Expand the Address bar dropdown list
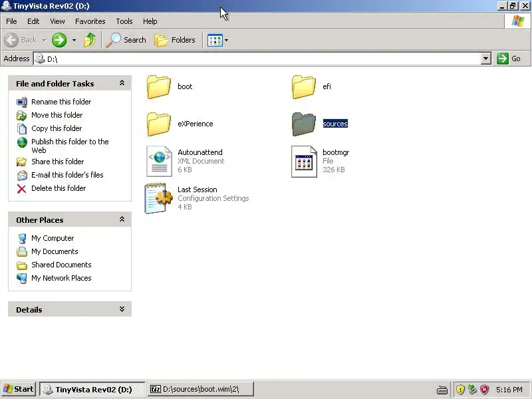This screenshot has height=399, width=532. (486, 59)
